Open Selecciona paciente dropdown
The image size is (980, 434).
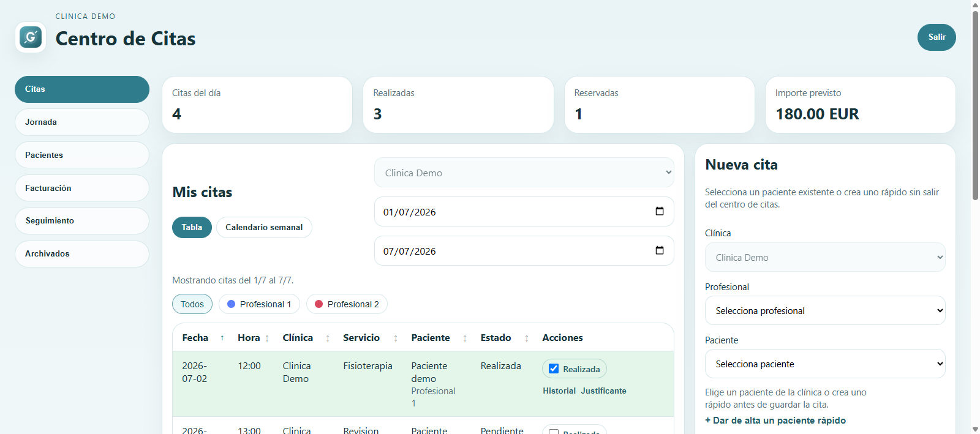tap(825, 364)
